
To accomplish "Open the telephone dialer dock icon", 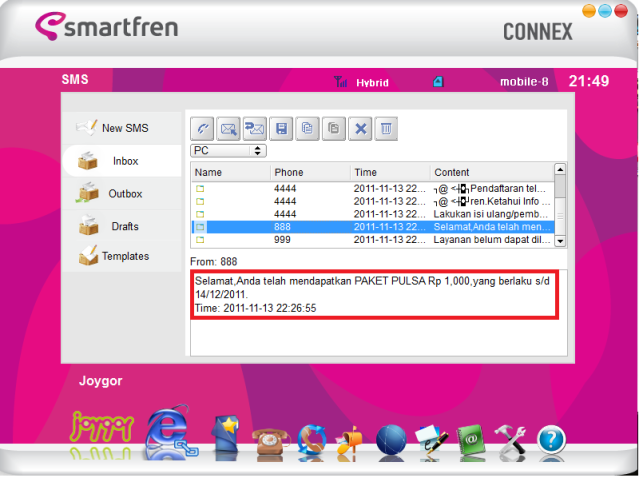I will [270, 442].
